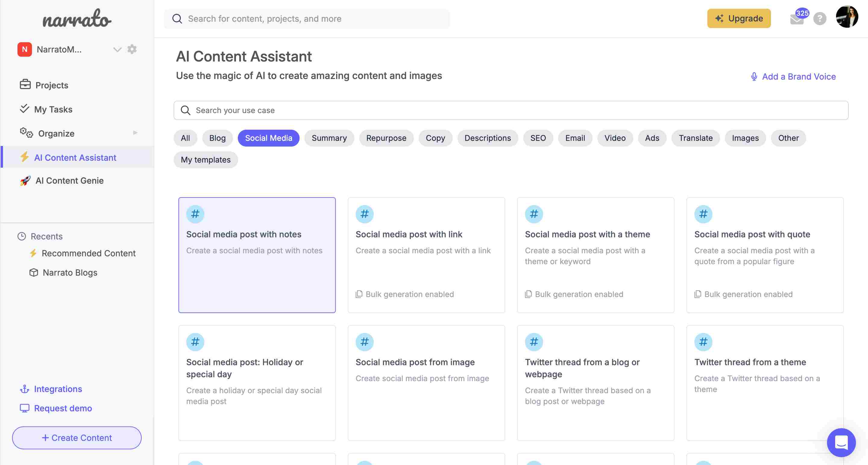Open 'Social media post: Holiday or special day' title
The height and width of the screenshot is (465, 868).
click(245, 368)
